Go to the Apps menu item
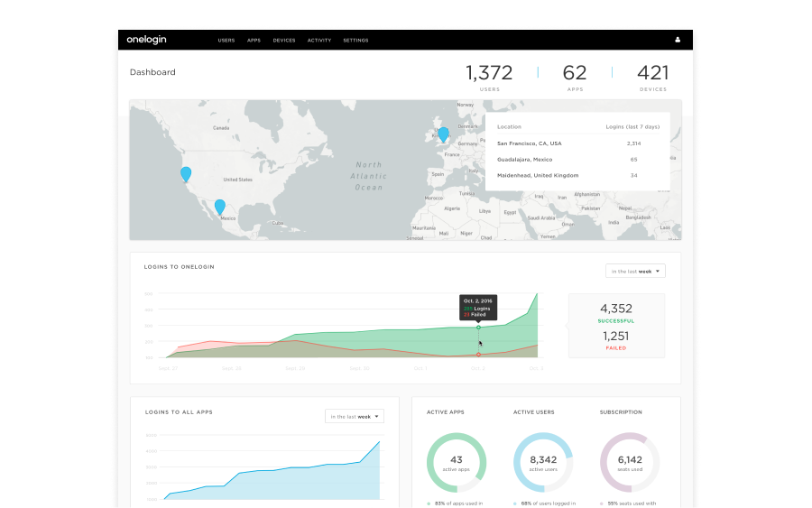The image size is (812, 508). [x=254, y=41]
